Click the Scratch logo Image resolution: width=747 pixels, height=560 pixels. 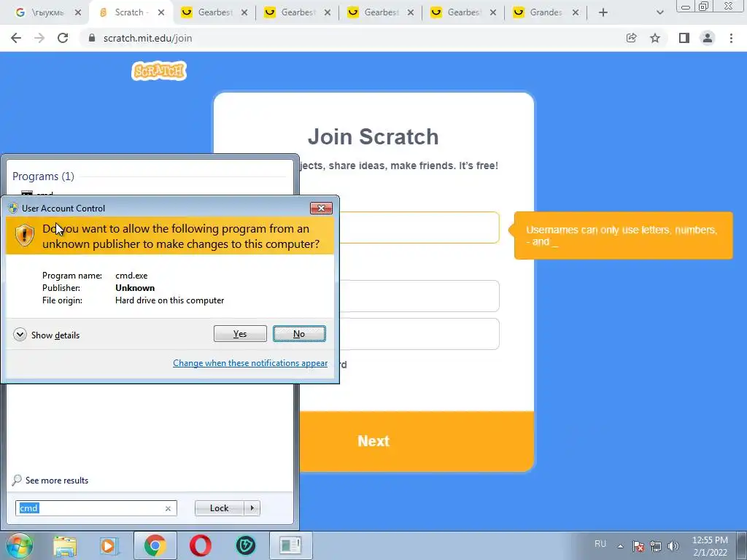(x=159, y=71)
